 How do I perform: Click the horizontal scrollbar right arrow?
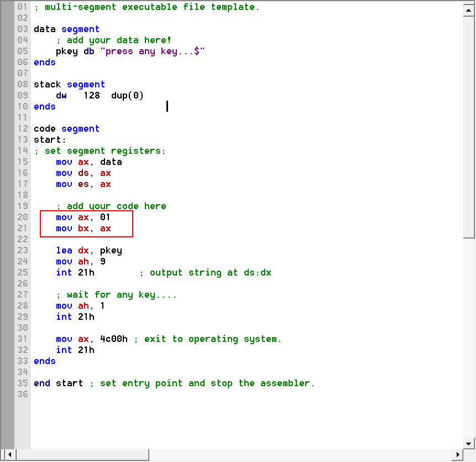click(x=458, y=455)
